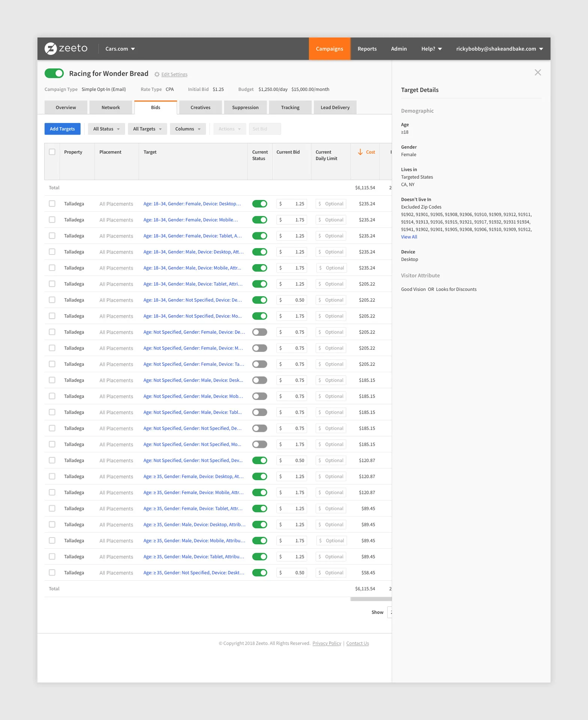Sort by Cost column arrow

[360, 152]
